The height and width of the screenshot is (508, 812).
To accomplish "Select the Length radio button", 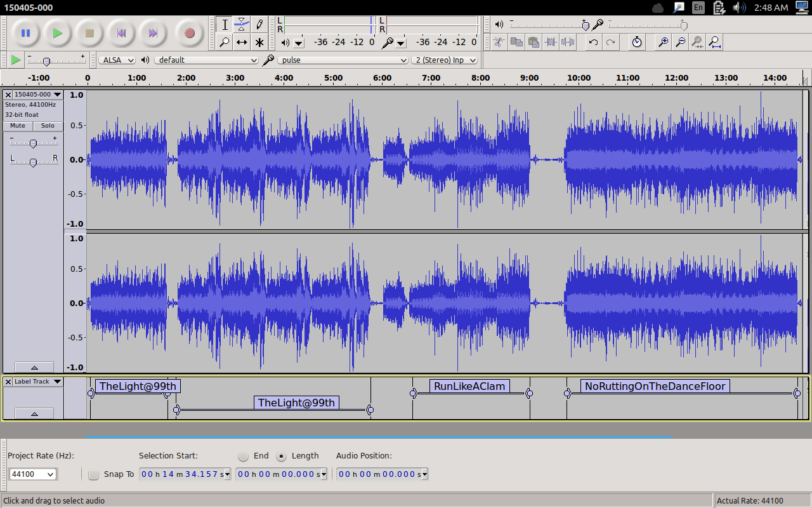I will pos(282,456).
